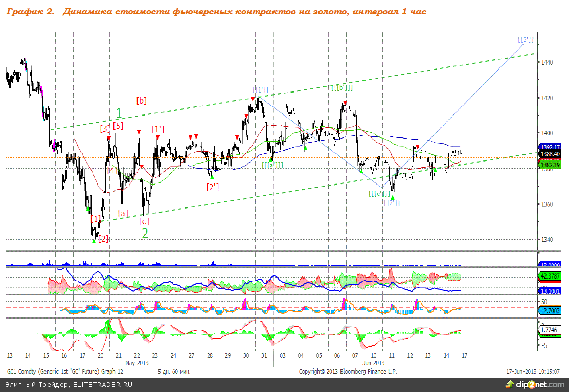Screen dimensions: 569x392
Task: Click the 1392.17 blue price tag
Action: tap(550, 147)
